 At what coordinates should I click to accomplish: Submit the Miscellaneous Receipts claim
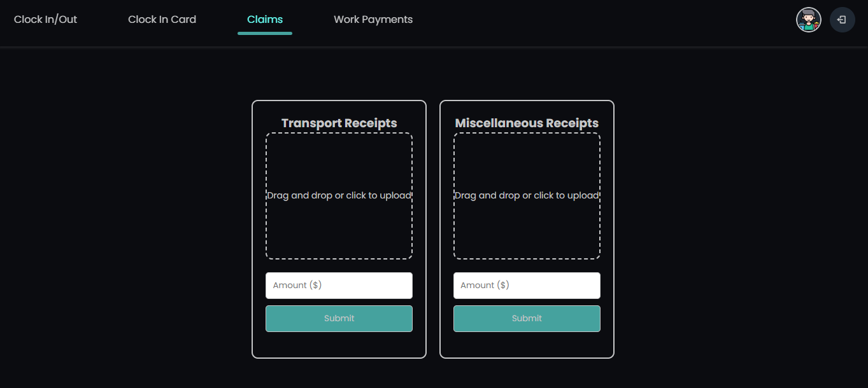tap(527, 318)
